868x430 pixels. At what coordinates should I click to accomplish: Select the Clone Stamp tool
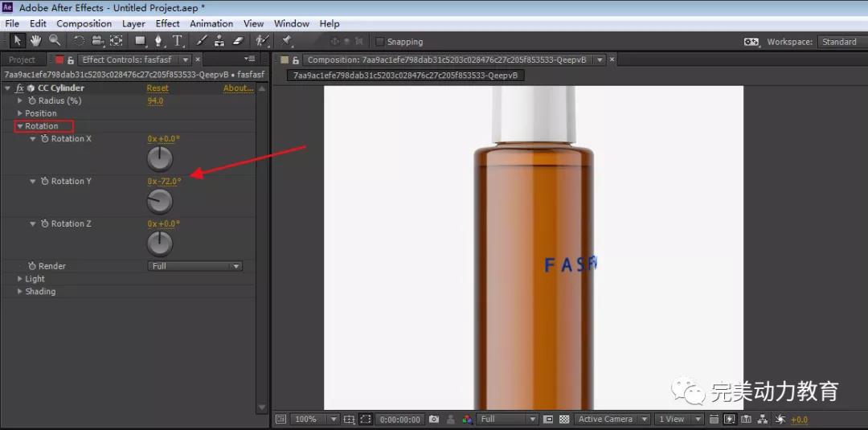click(219, 41)
